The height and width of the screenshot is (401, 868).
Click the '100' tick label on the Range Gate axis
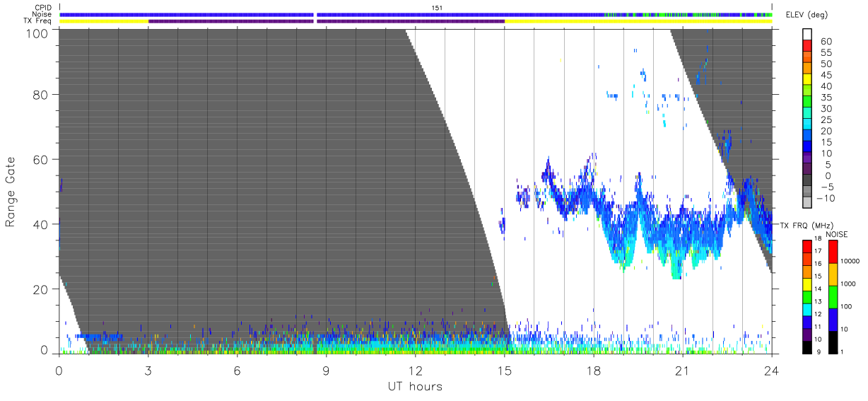[37, 33]
